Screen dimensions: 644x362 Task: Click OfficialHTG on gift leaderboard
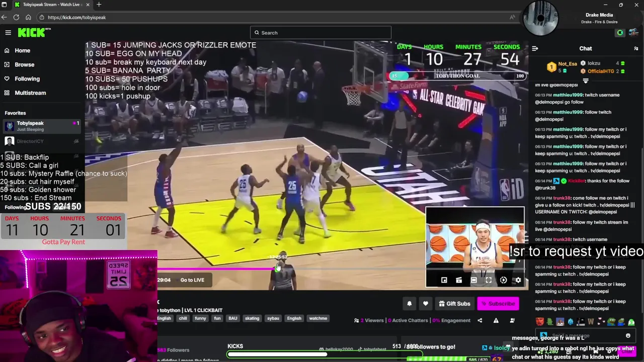point(600,71)
